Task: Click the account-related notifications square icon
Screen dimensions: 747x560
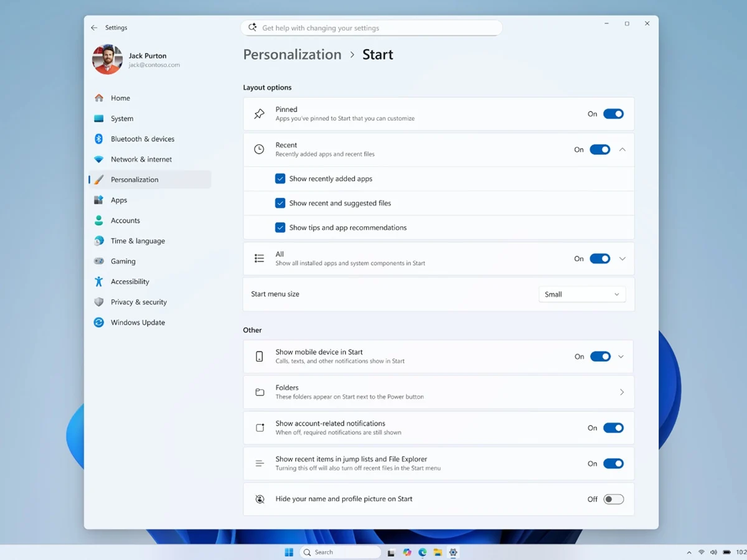Action: [260, 428]
